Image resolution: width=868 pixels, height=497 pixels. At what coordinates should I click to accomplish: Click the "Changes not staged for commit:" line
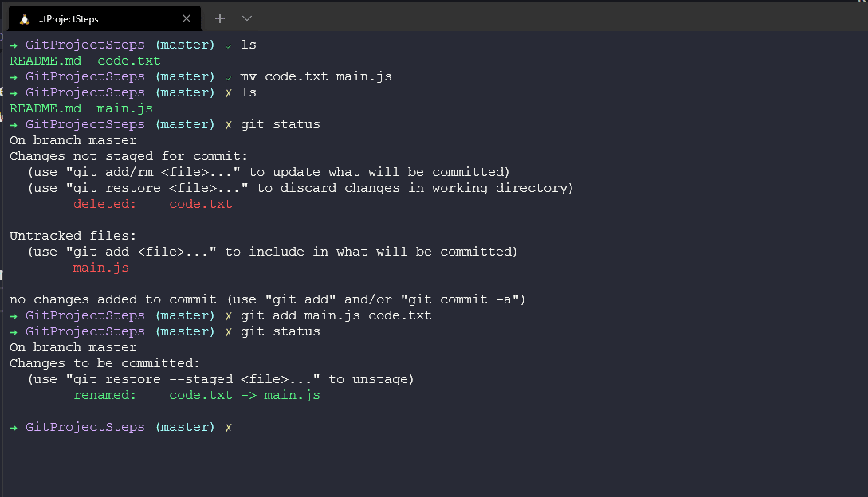point(128,156)
